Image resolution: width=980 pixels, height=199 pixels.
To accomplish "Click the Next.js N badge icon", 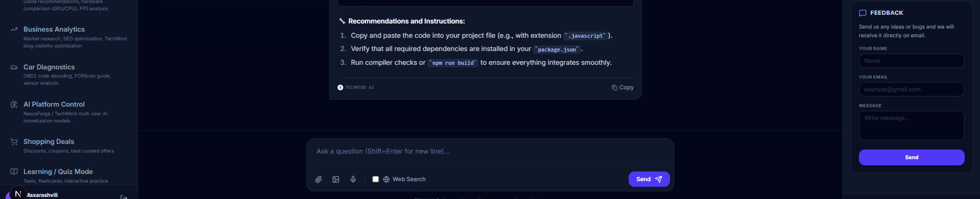I will (x=18, y=194).
